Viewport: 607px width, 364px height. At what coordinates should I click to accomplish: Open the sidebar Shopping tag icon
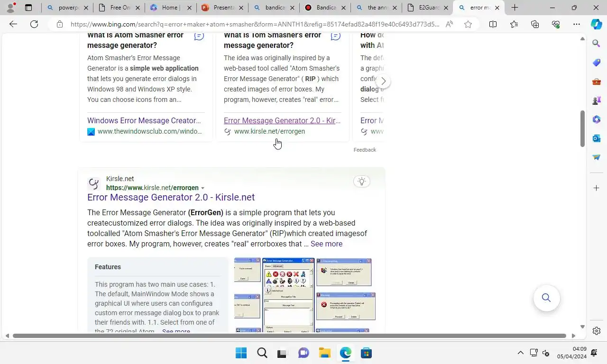597,63
